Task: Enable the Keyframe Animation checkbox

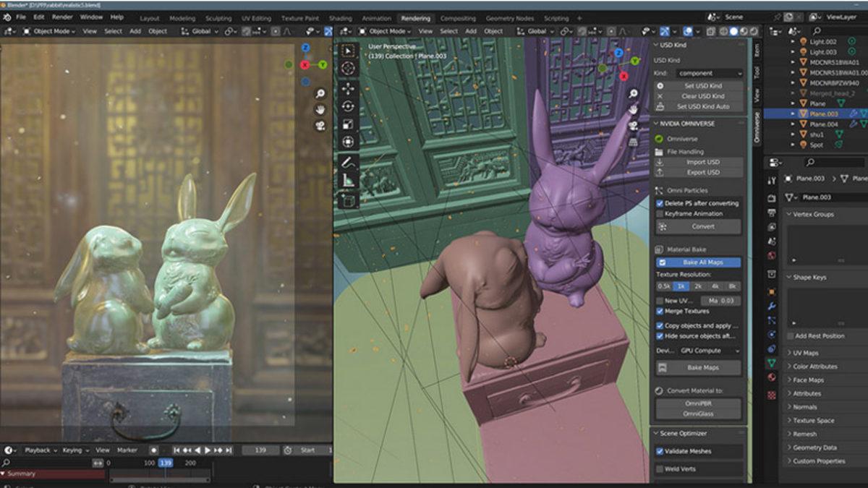Action: [660, 214]
